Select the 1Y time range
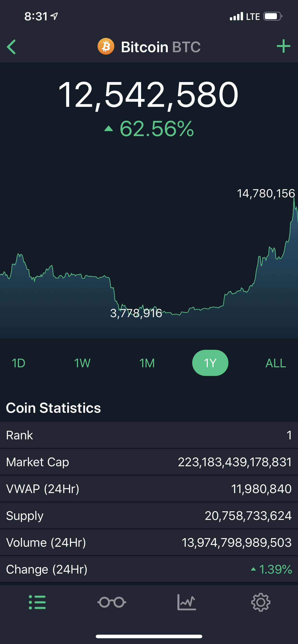This screenshot has height=644, width=298. point(210,363)
